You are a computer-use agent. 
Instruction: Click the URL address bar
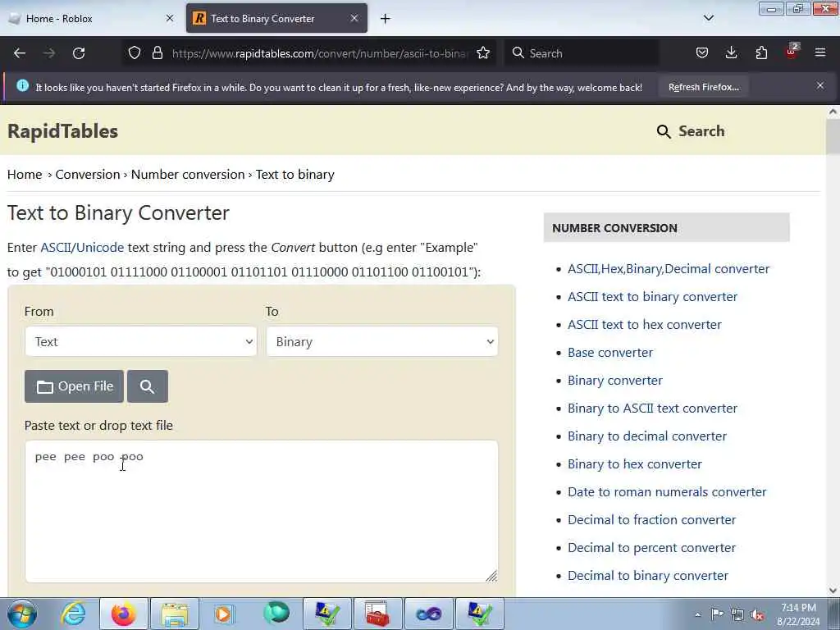(x=320, y=53)
